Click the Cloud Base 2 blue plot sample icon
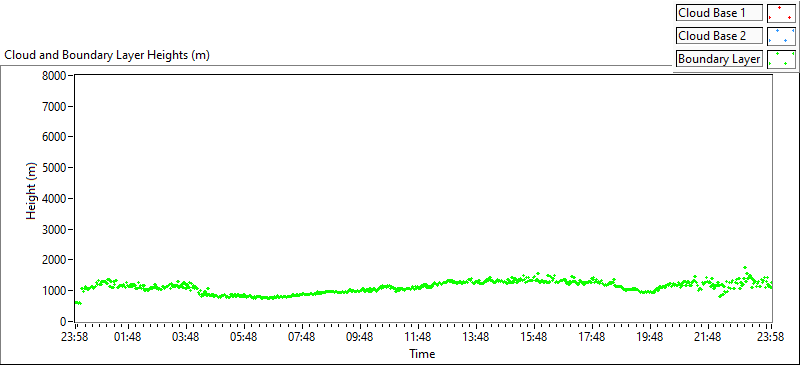This screenshot has height=365, width=800. pyautogui.click(x=781, y=36)
